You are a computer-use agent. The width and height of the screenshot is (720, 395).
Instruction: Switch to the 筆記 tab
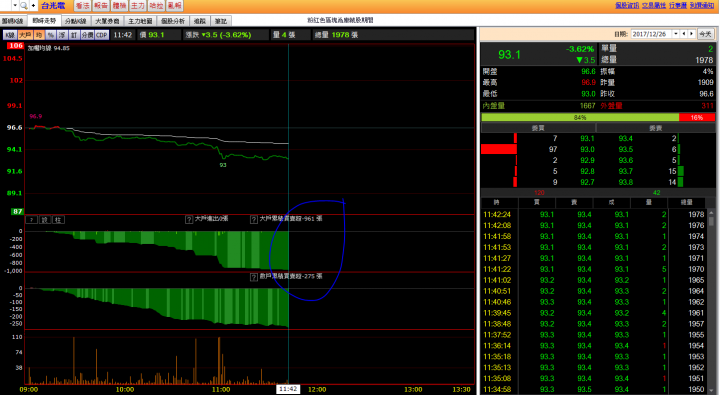tap(221, 21)
